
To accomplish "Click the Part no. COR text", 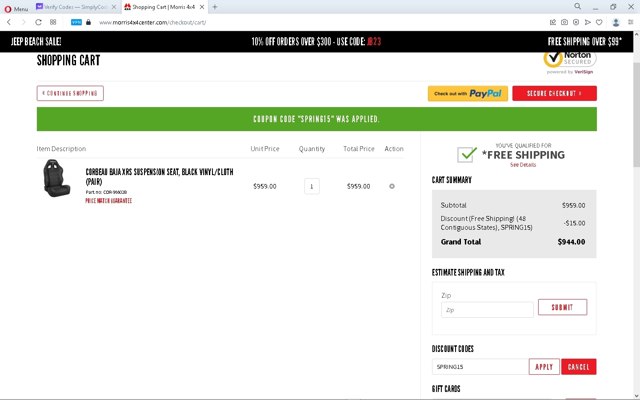I will [x=106, y=192].
